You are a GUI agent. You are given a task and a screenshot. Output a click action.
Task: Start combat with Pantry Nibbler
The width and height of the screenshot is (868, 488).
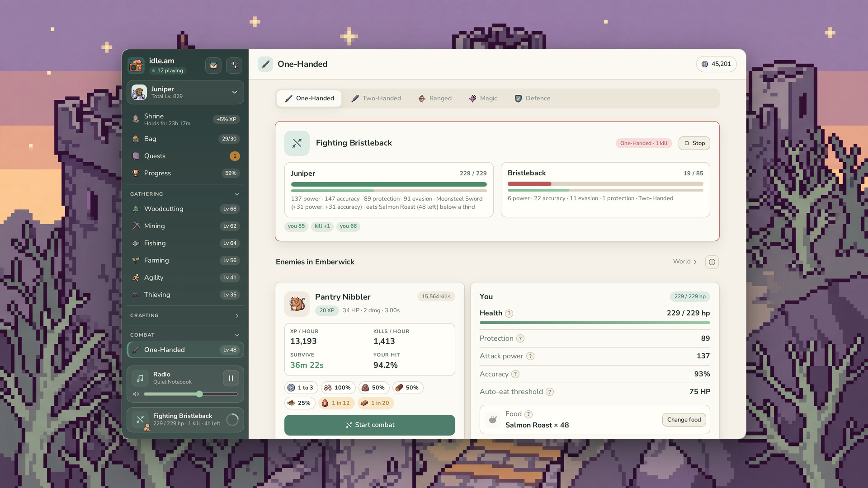(370, 425)
